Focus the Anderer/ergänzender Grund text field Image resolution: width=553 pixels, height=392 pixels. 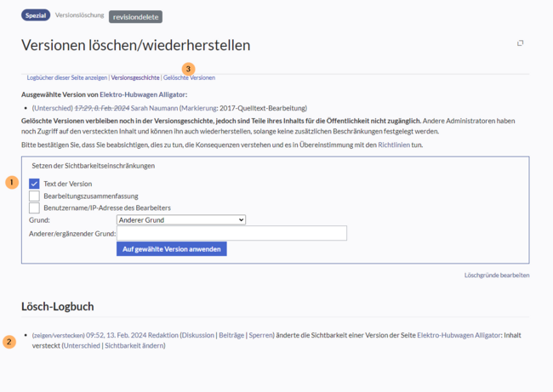click(x=231, y=233)
